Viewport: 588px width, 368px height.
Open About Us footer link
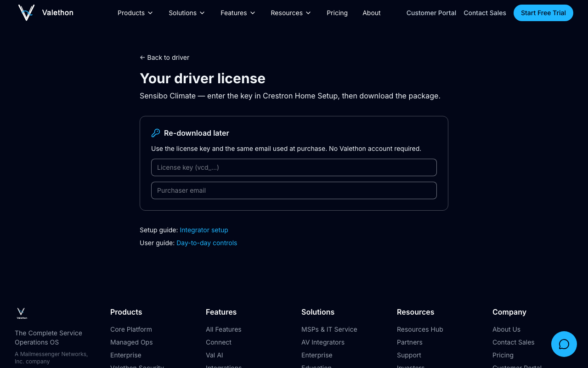pos(506,329)
